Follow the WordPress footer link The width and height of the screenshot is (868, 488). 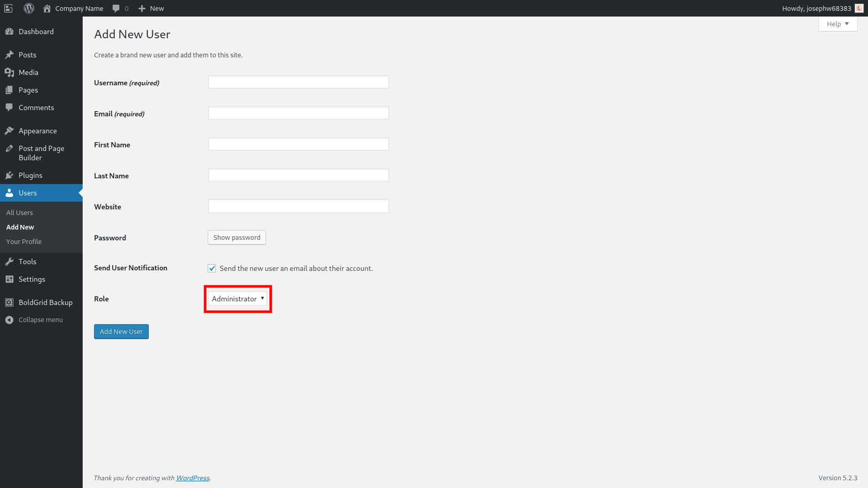click(x=192, y=478)
